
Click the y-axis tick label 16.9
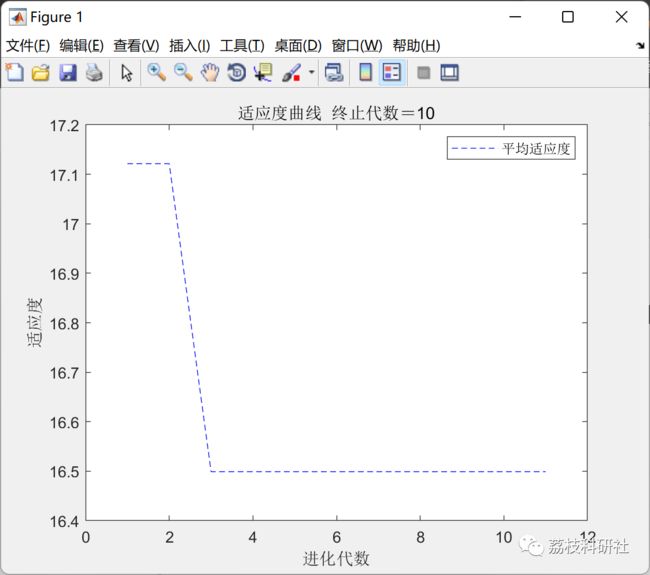coord(64,274)
